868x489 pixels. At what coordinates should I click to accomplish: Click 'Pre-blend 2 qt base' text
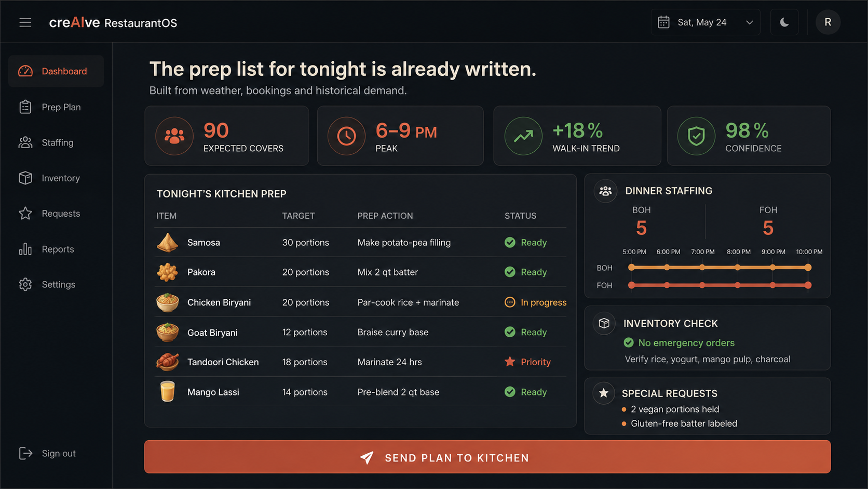coord(398,392)
